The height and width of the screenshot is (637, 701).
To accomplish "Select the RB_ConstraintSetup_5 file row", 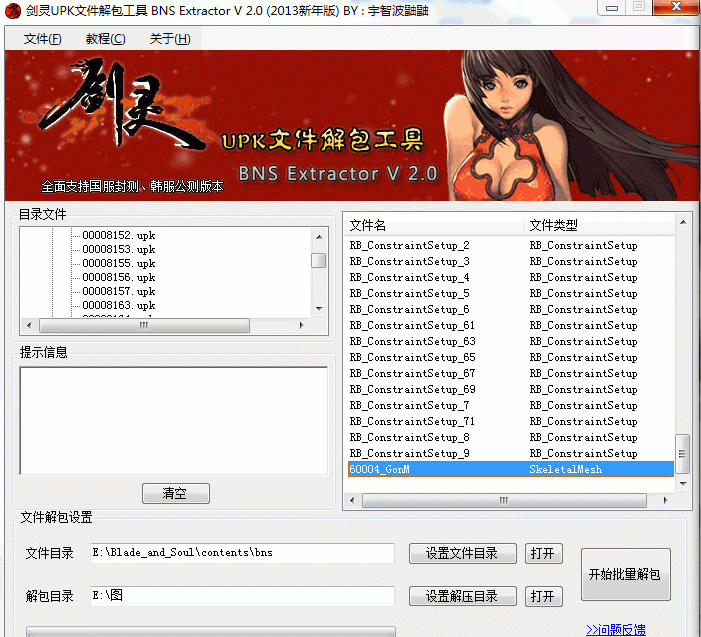I will coord(511,294).
